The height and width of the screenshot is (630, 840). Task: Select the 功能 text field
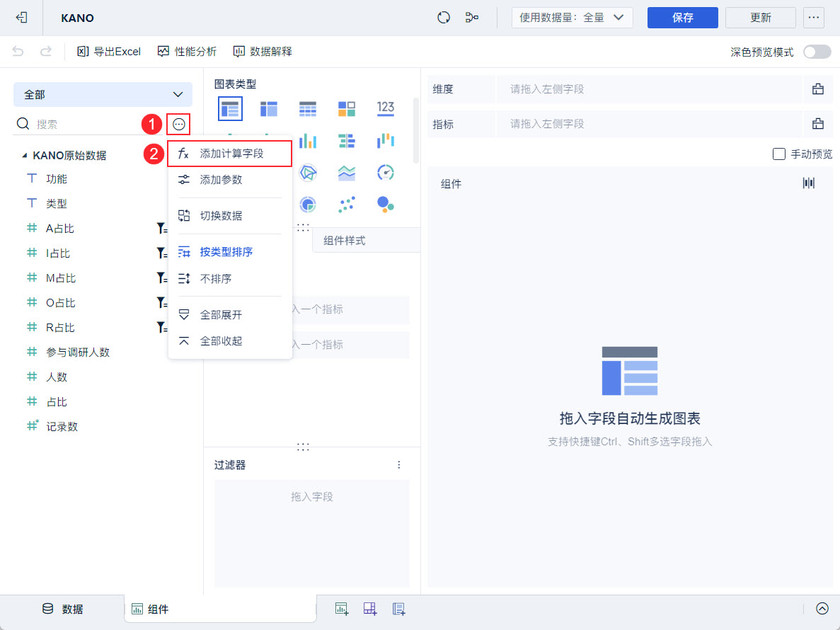pyautogui.click(x=56, y=179)
